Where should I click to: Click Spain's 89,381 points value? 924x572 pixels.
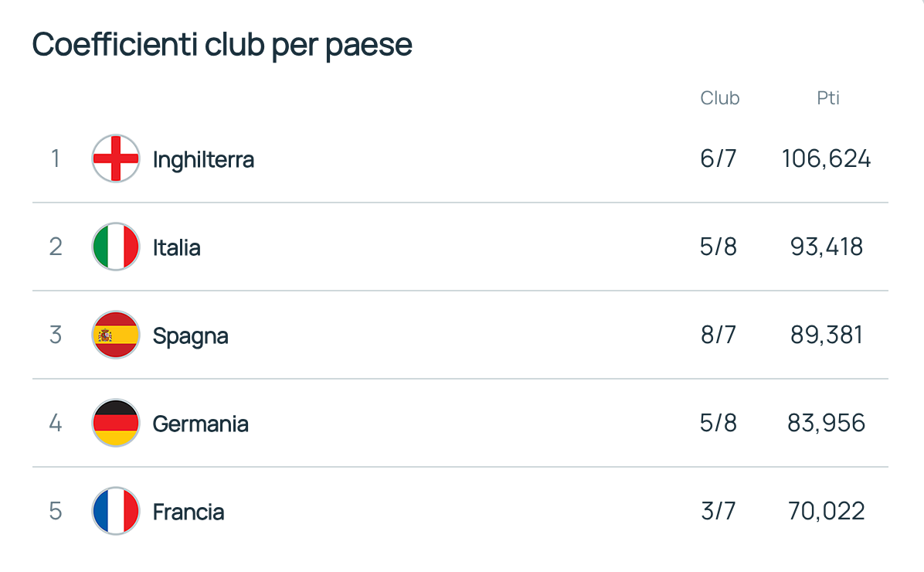point(826,335)
